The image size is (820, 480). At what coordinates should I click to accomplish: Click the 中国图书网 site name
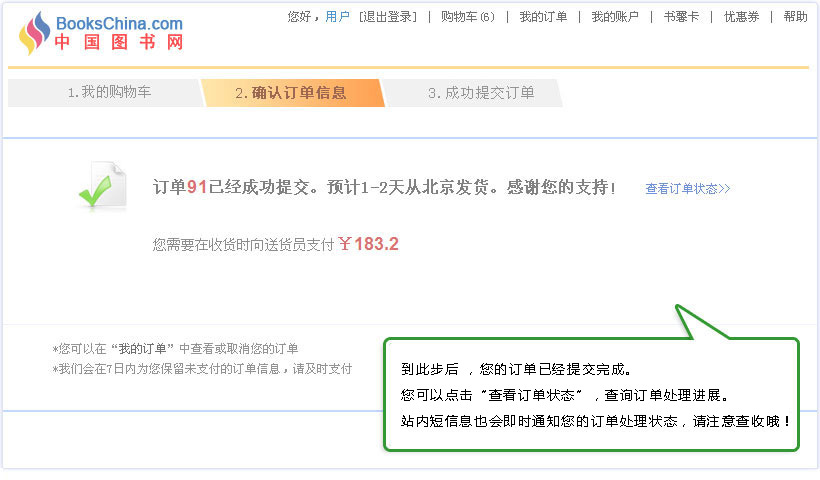click(x=119, y=43)
